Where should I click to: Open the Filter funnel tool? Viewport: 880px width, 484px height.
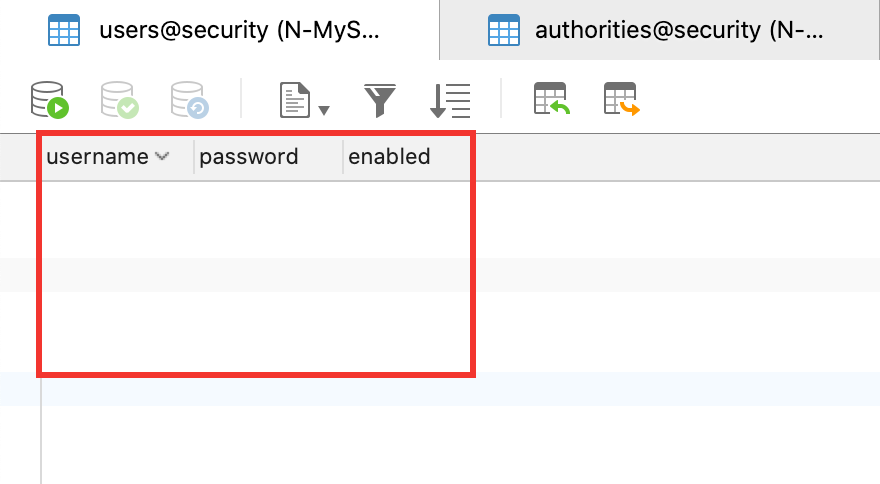(380, 100)
